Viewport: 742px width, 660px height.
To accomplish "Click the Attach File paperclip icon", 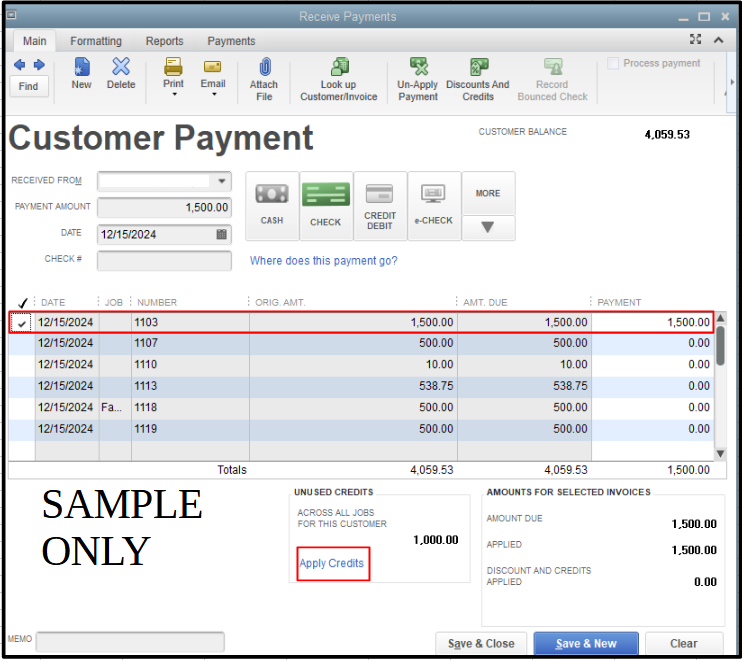I will tap(264, 68).
